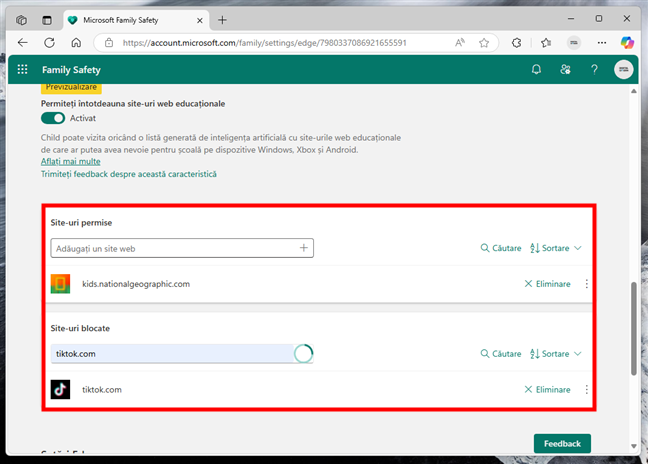Focus the Adăugați un site web field
This screenshot has height=464, width=648.
[x=182, y=248]
